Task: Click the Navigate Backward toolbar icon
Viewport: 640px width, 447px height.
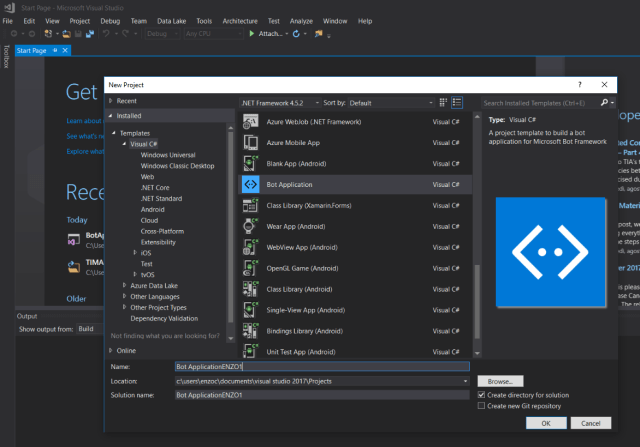Action: [14, 34]
